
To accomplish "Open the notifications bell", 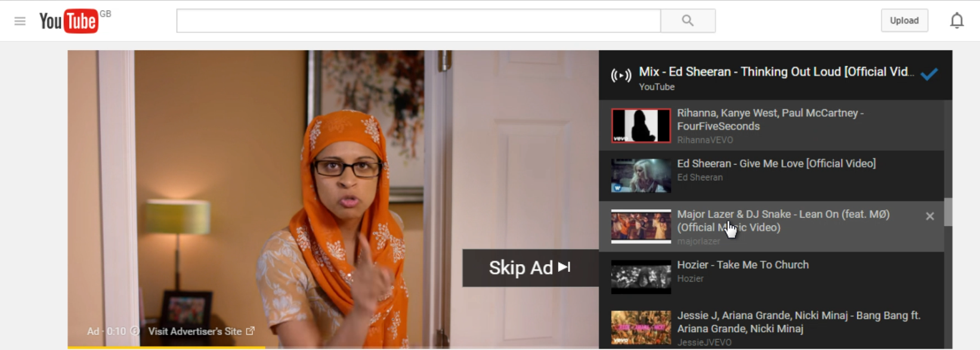I will click(957, 21).
